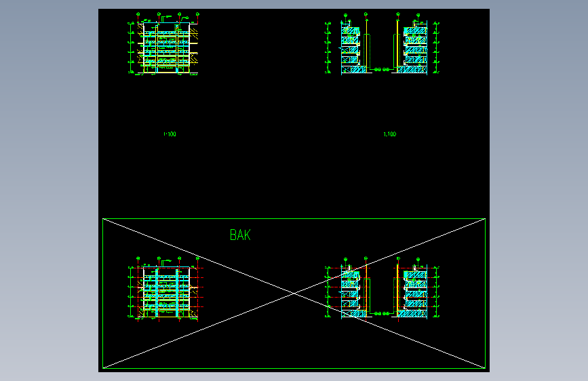
Task: Pick the upper-left building section drawing
Action: 163,44
